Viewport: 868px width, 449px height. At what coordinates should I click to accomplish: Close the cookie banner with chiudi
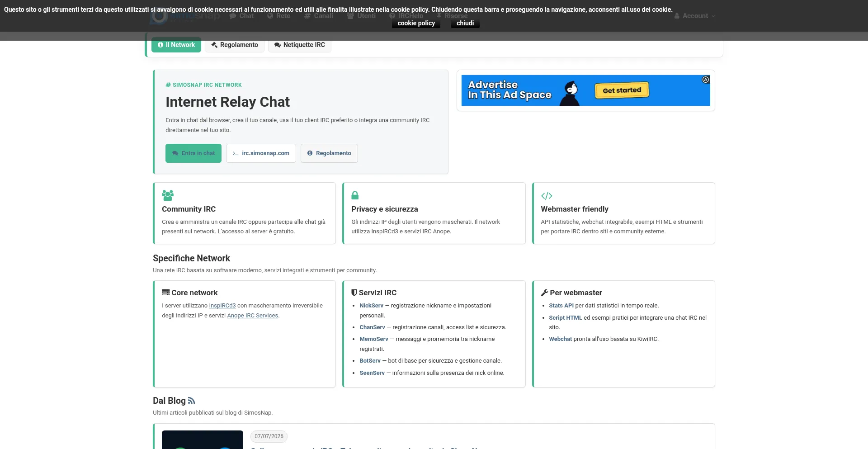point(465,23)
